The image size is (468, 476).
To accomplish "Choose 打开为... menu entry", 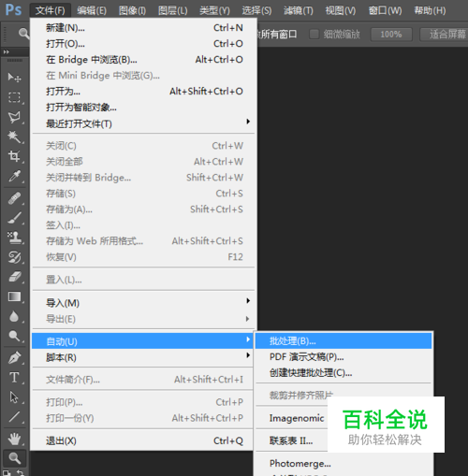I will (144, 92).
